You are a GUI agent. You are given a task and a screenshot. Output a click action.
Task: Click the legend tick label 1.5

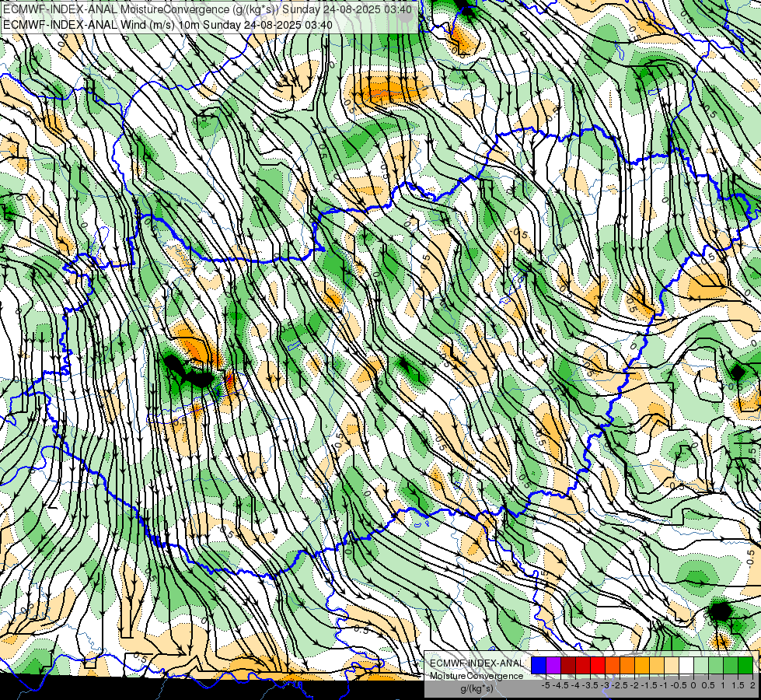point(737,685)
